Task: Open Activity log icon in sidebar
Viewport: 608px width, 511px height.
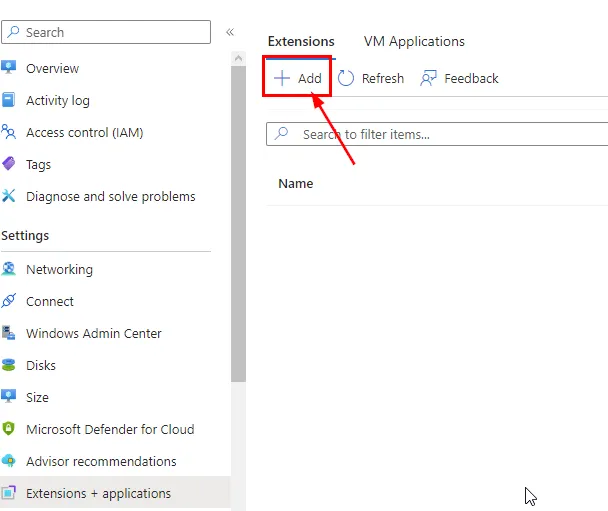Action: 9,100
